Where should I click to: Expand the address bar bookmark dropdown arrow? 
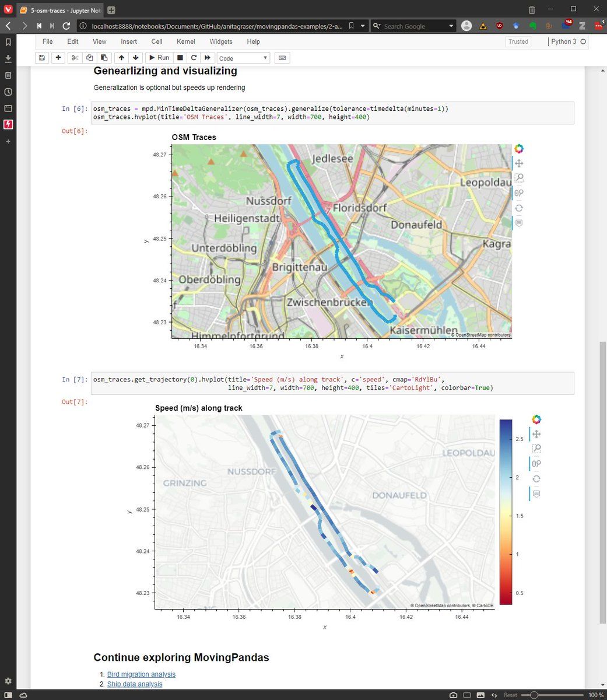coord(363,26)
